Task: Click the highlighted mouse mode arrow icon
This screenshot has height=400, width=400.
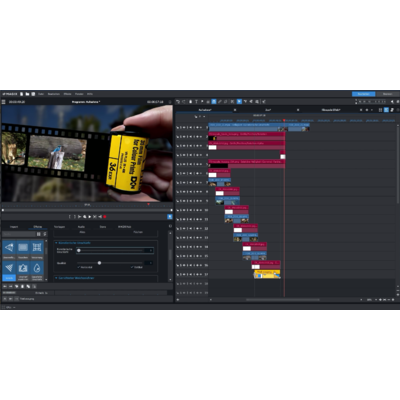Action: pyautogui.click(x=239, y=101)
